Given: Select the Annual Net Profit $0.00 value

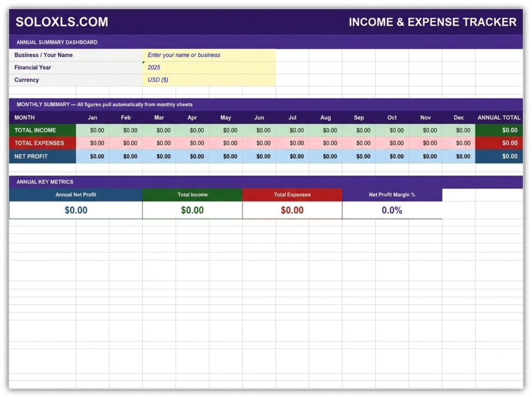Looking at the screenshot, I should tap(76, 210).
